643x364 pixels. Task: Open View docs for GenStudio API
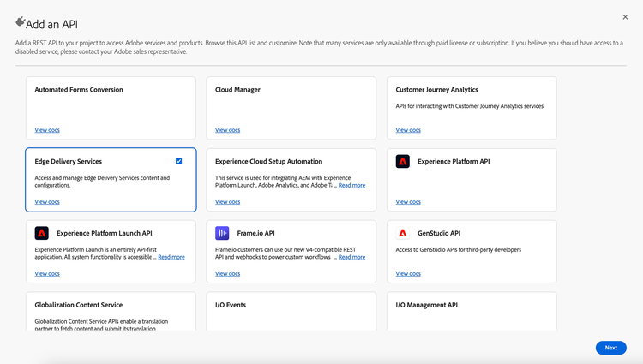point(408,273)
